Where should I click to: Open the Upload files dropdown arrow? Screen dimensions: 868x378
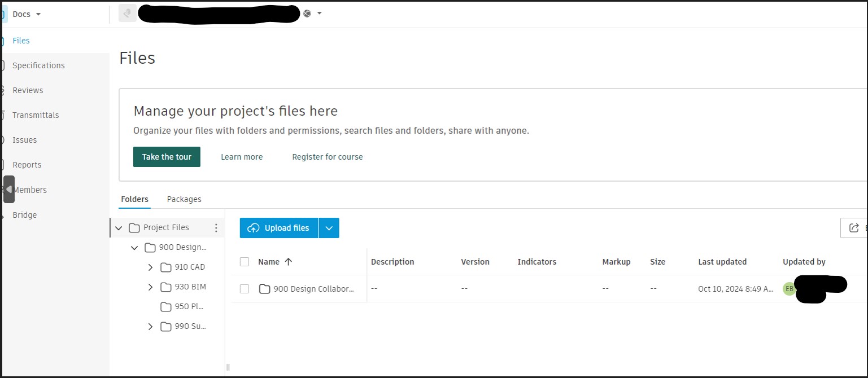pos(329,228)
